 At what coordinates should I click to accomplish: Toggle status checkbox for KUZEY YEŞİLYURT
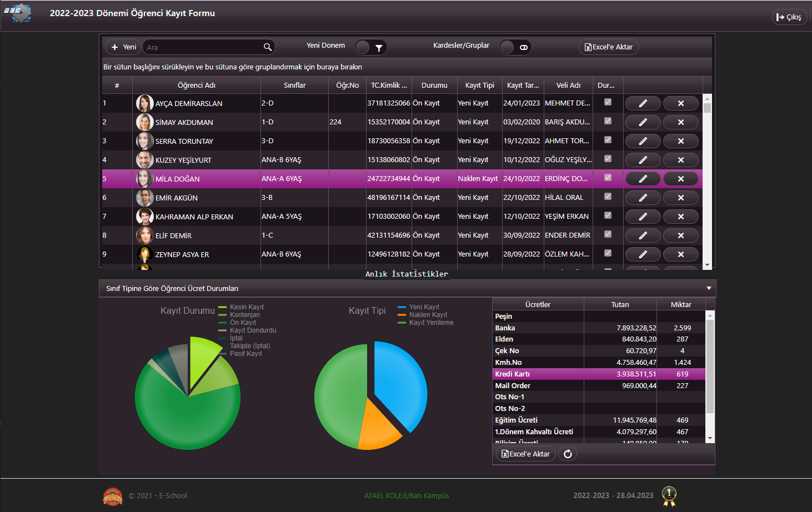(x=608, y=159)
